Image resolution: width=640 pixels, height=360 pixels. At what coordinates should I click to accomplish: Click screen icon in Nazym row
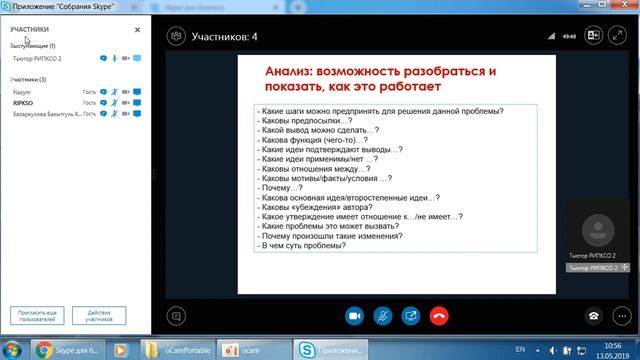137,92
